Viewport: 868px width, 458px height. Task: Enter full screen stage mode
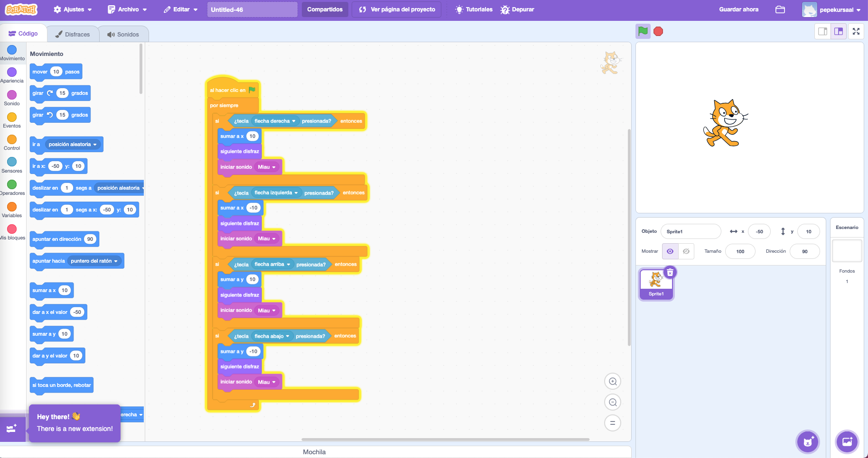tap(856, 31)
